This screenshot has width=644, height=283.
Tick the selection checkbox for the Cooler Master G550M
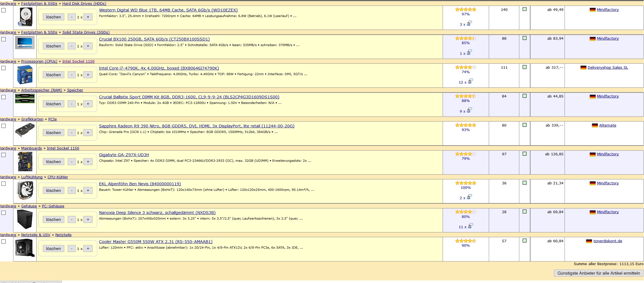[x=4, y=241]
